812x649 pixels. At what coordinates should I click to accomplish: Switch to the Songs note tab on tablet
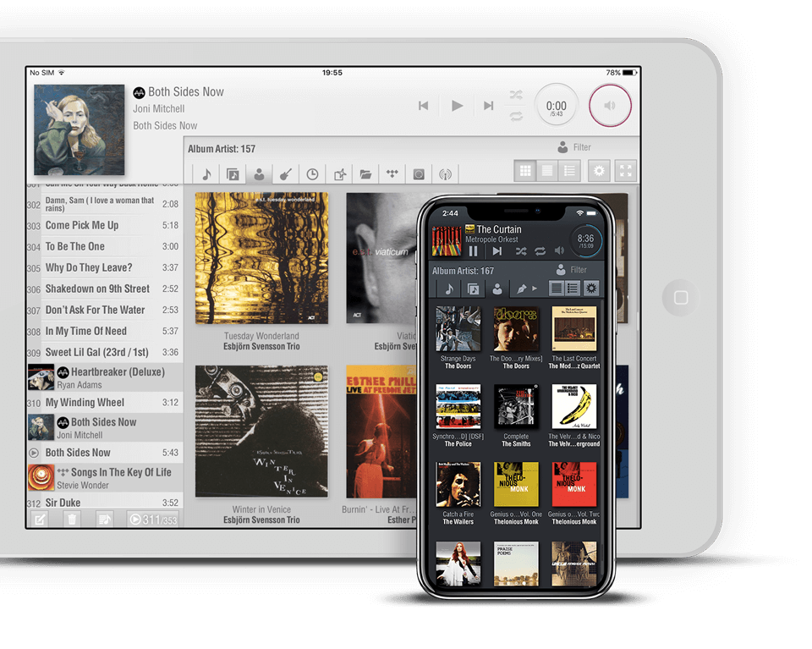pos(206,174)
